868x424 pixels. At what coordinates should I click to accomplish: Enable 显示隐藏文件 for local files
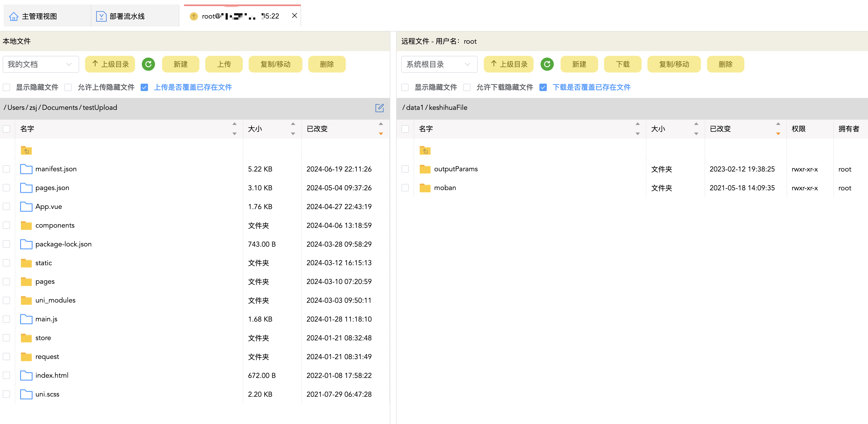(x=6, y=88)
